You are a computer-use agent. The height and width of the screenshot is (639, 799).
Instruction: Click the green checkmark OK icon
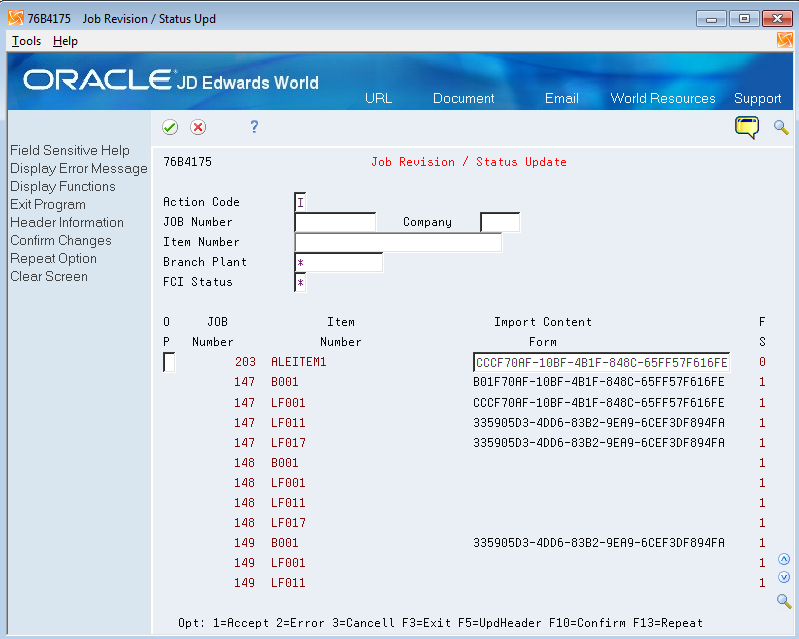pos(170,127)
